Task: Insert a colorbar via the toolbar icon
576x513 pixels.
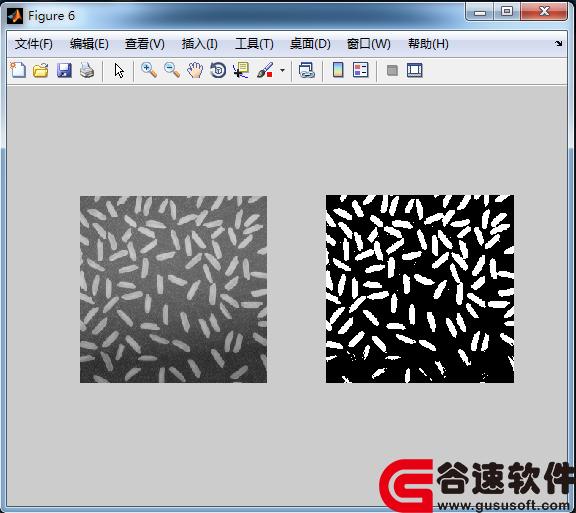Action: (x=338, y=70)
